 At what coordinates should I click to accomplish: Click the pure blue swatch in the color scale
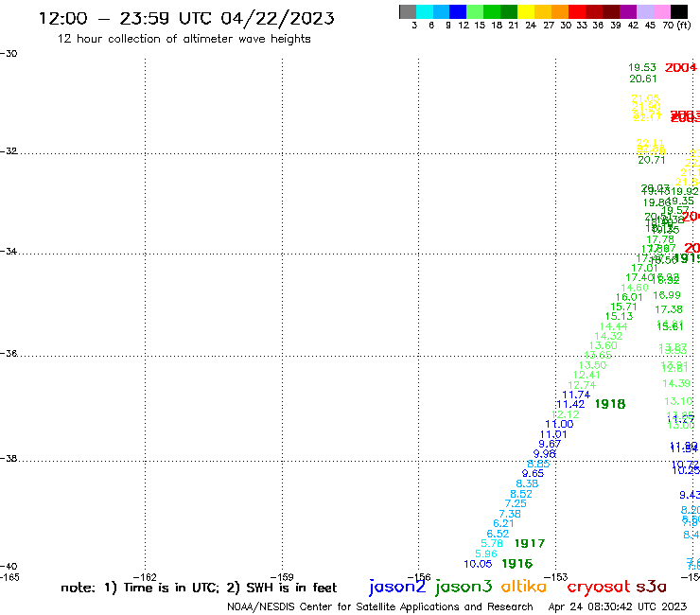coord(458,11)
